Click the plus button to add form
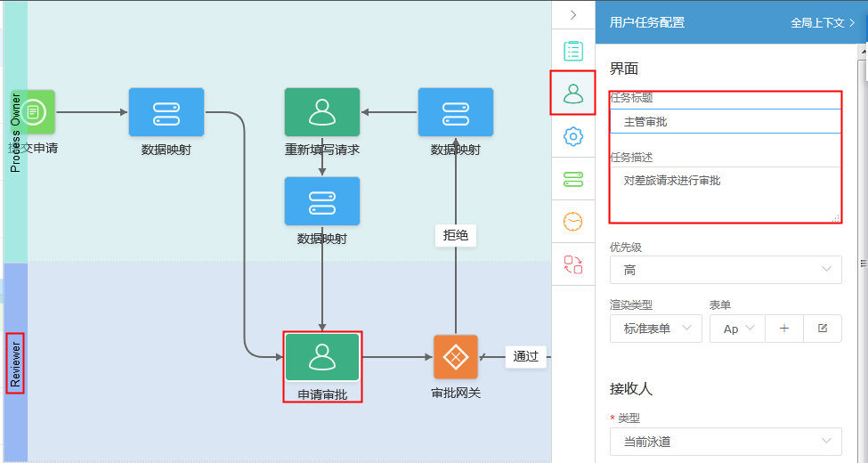Screen dimensions: 868x463 (x=784, y=329)
